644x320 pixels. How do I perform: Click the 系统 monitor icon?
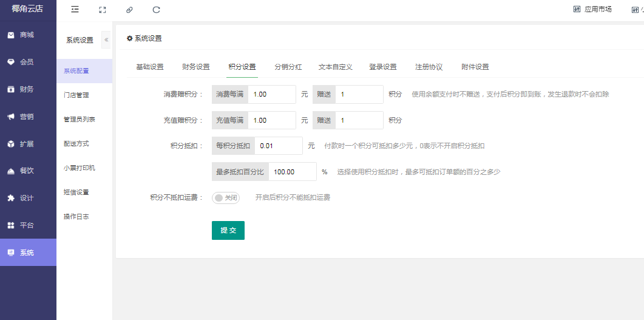point(11,252)
